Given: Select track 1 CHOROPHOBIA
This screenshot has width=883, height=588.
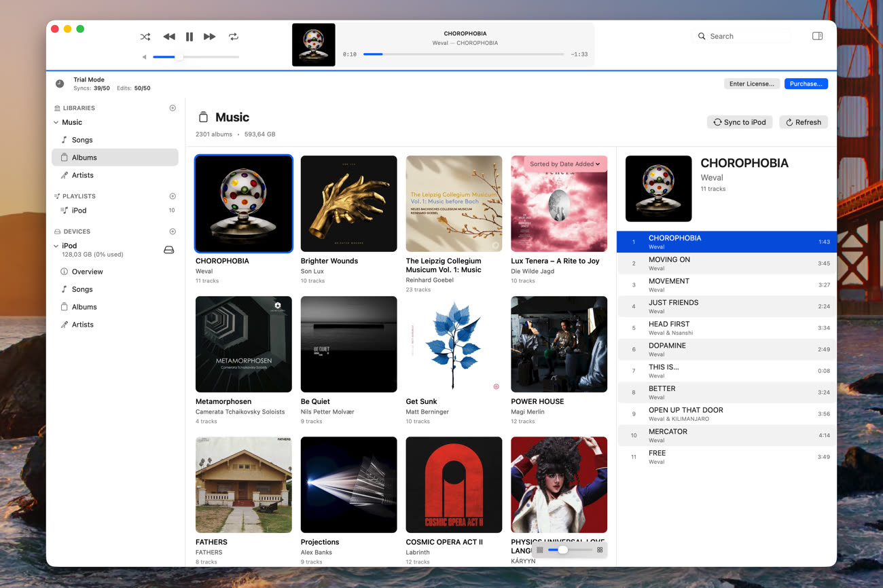Looking at the screenshot, I should 726,242.
